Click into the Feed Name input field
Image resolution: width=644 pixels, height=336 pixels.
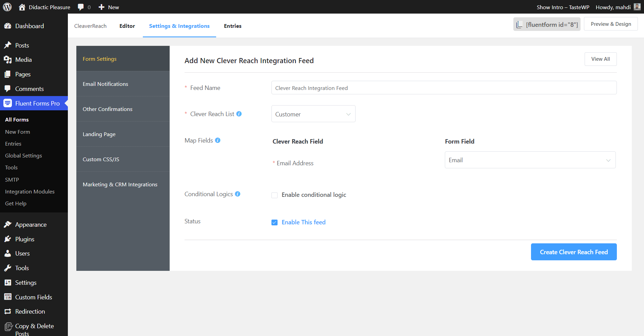click(443, 88)
